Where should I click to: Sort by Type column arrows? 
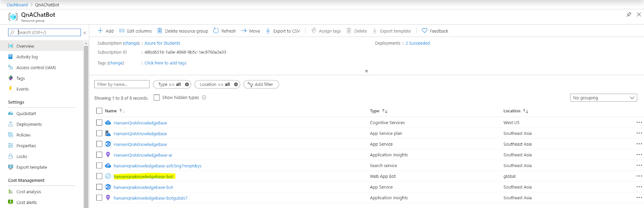(385, 111)
